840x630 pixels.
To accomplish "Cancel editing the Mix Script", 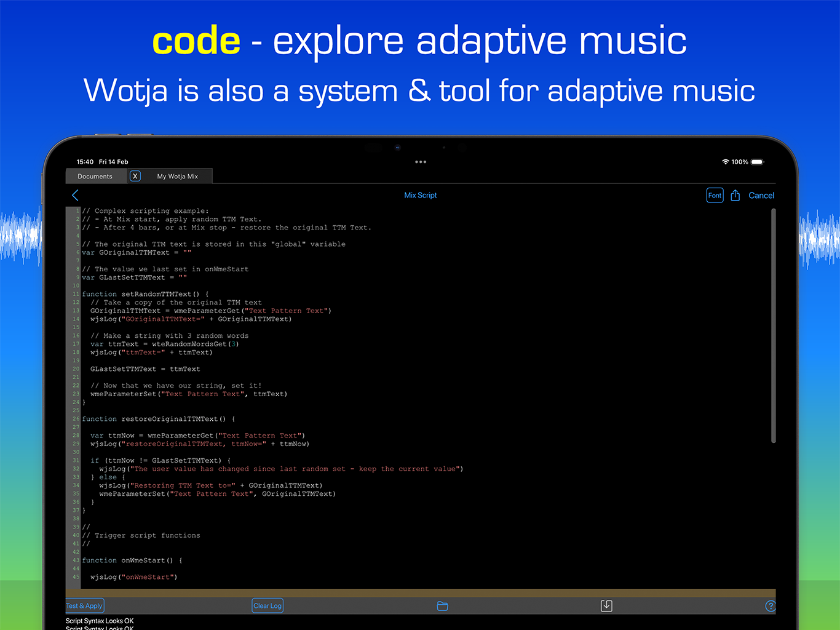I will 761,195.
